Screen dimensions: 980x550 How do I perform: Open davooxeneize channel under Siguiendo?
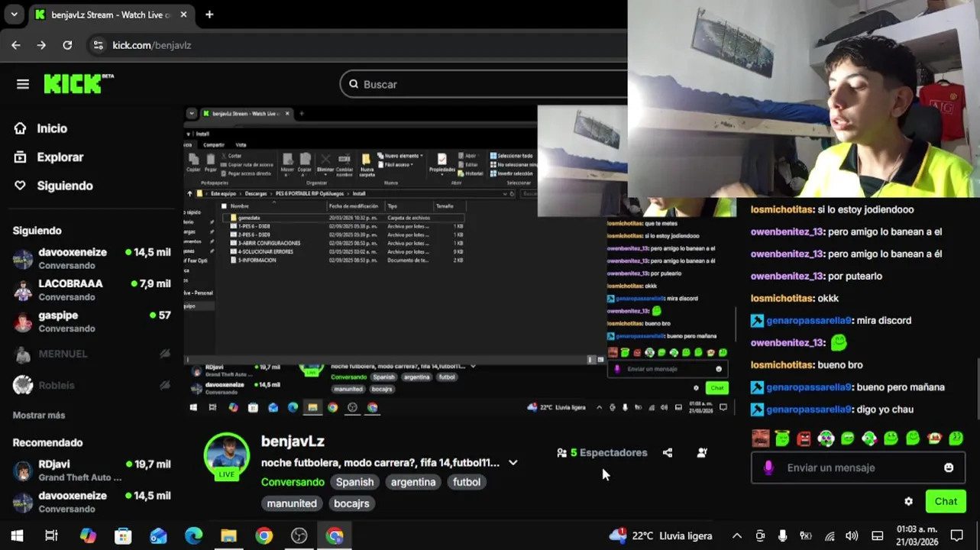(x=92, y=258)
